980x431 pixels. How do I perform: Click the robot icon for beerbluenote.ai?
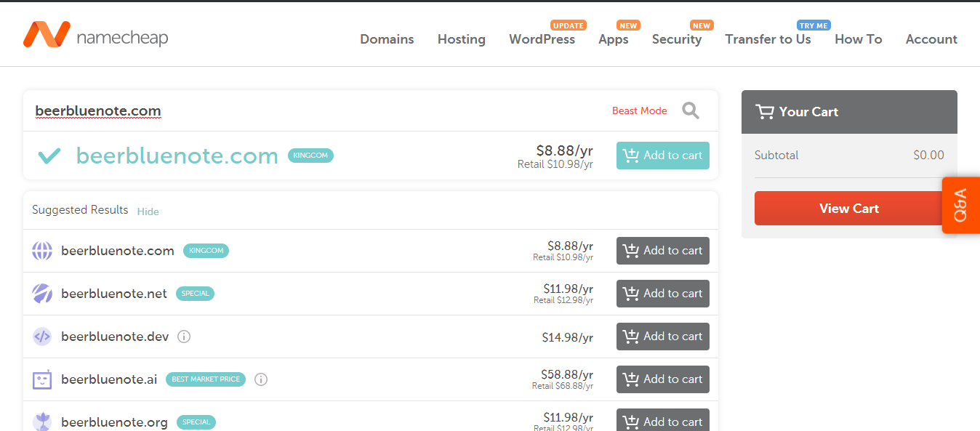point(42,379)
